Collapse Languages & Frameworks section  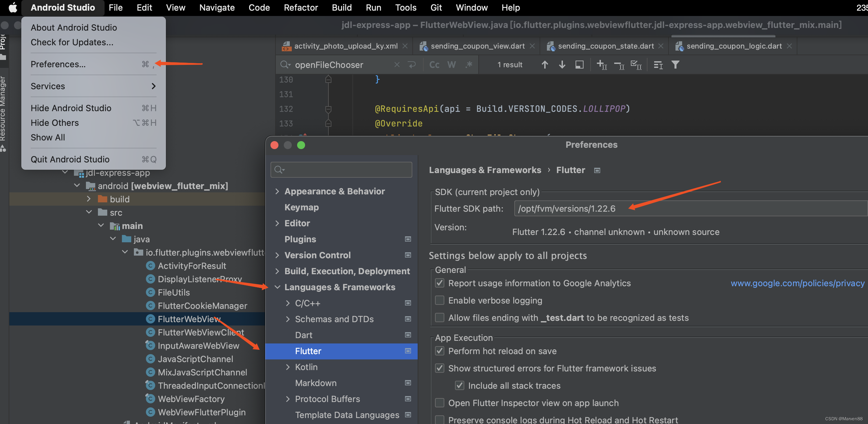pos(277,287)
